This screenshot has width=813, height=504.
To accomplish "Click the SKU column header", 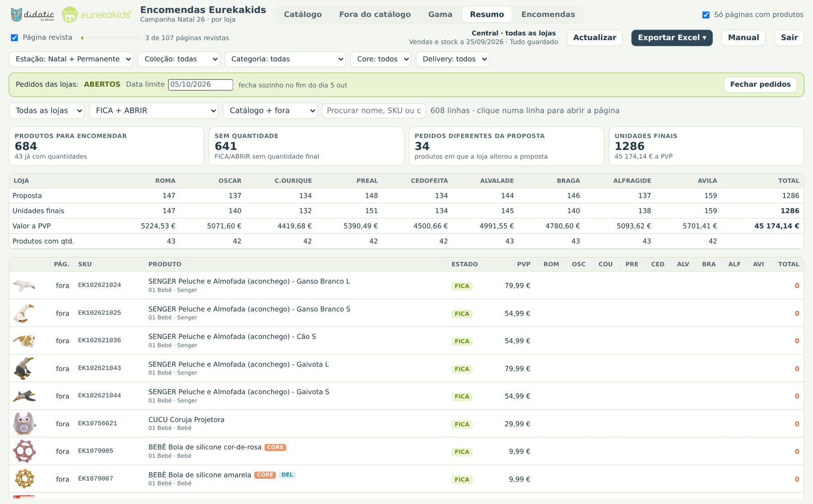I will pos(85,264).
